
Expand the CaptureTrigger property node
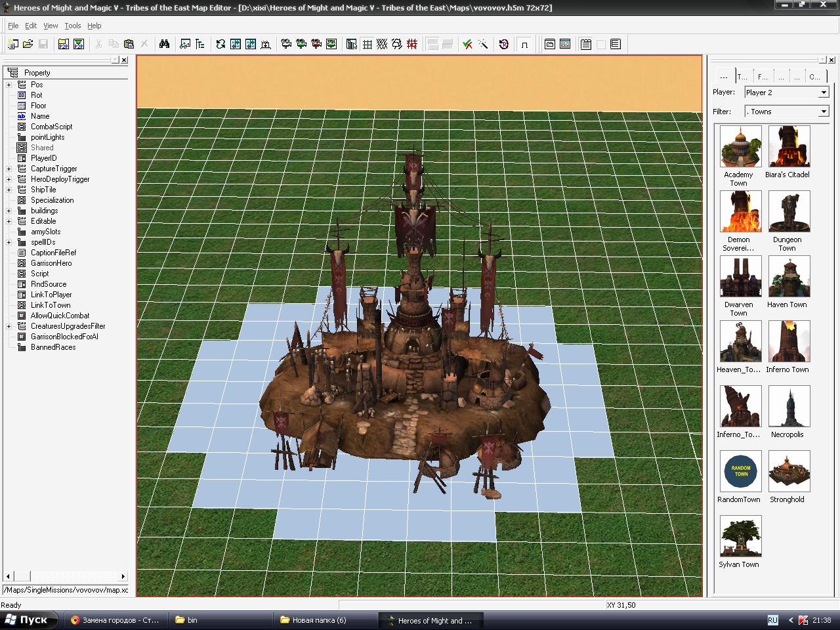click(9, 169)
